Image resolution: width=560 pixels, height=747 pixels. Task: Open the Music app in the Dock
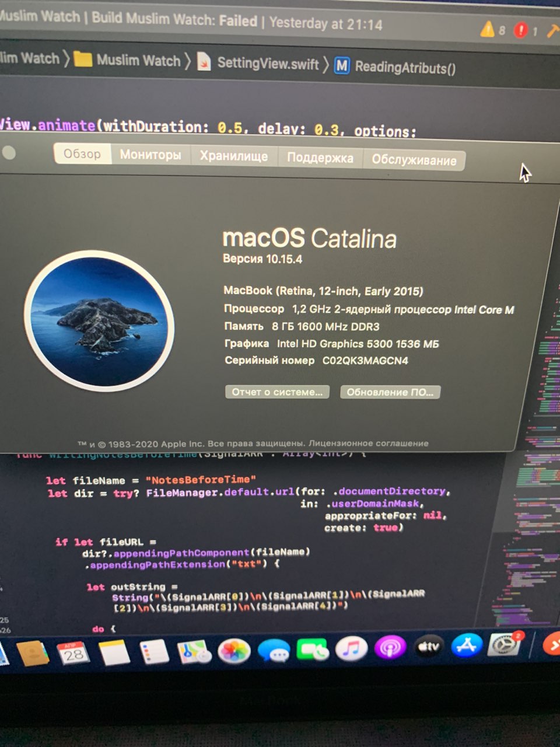pyautogui.click(x=351, y=648)
